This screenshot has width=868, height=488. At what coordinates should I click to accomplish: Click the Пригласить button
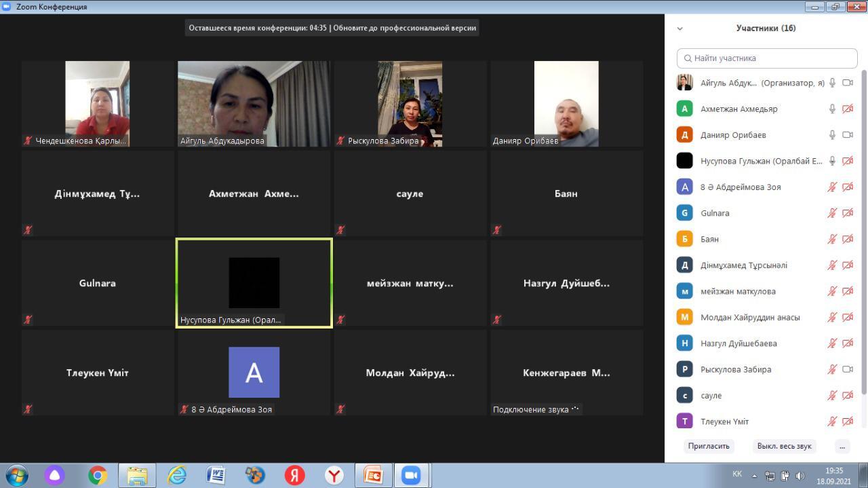[x=709, y=446]
